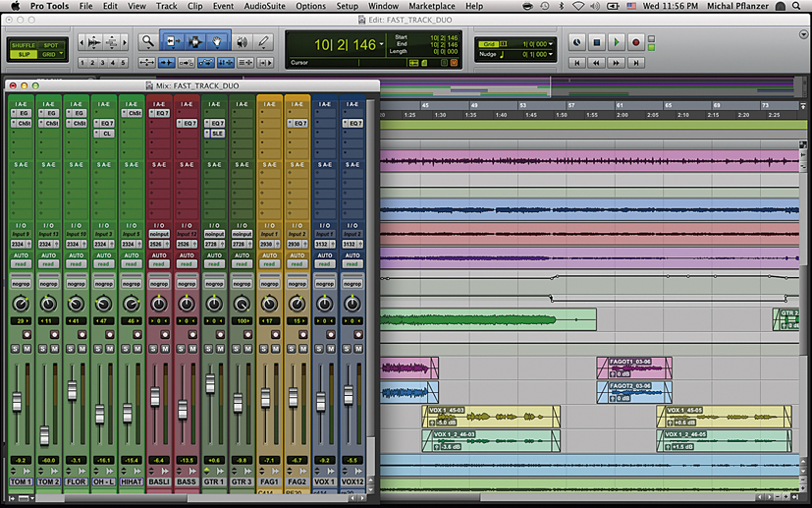This screenshot has width=812, height=508.
Task: Start playback with the Play button
Action: 617,42
